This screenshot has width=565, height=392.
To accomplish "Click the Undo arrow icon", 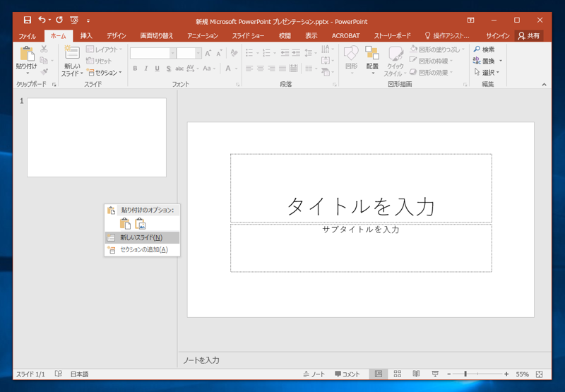I will point(42,20).
